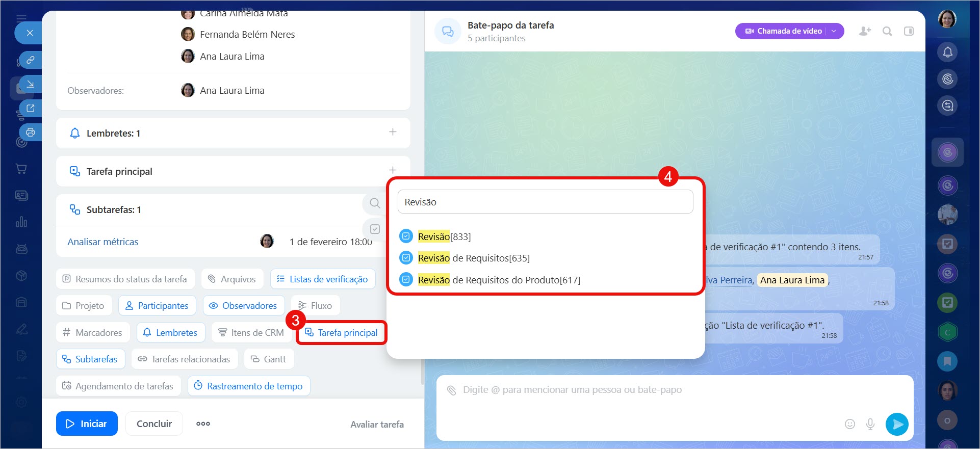Click the send message arrow button
This screenshot has height=449, width=980.
coord(896,424)
